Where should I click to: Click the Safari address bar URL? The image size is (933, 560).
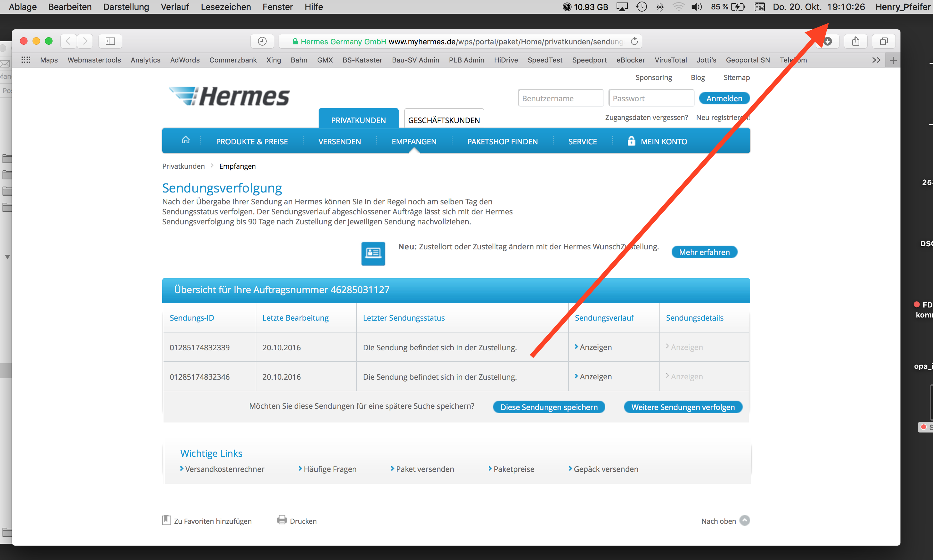(460, 41)
